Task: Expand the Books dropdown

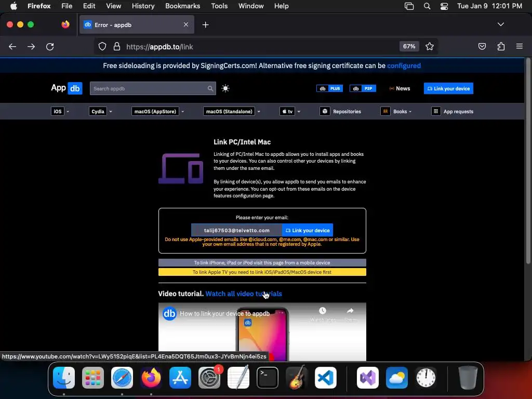Action: click(x=396, y=111)
